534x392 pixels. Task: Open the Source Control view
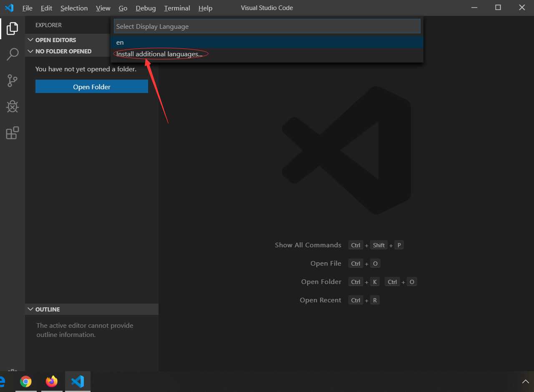13,80
